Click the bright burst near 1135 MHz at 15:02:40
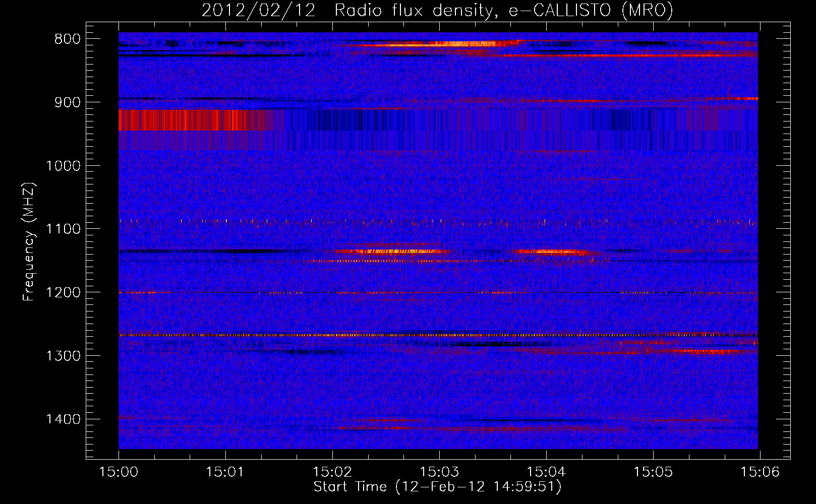The width and height of the screenshot is (816, 504). point(393,251)
